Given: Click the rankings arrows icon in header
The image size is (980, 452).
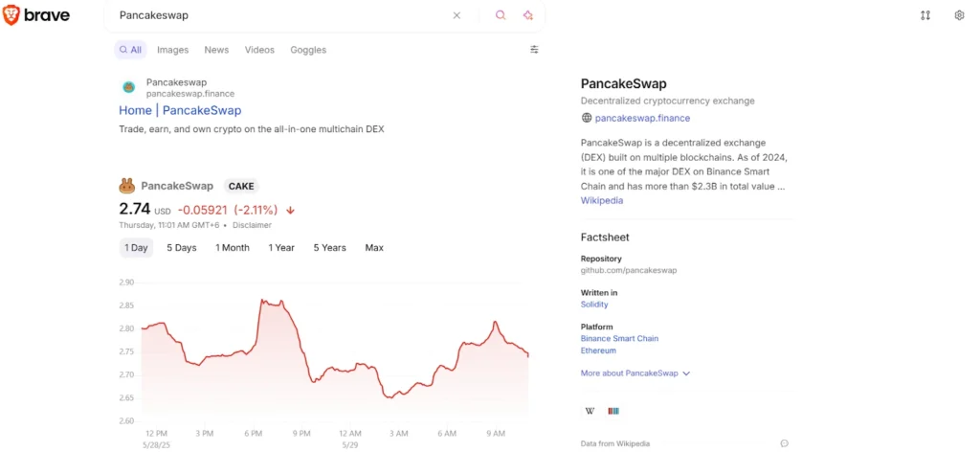Looking at the screenshot, I should pos(925,15).
